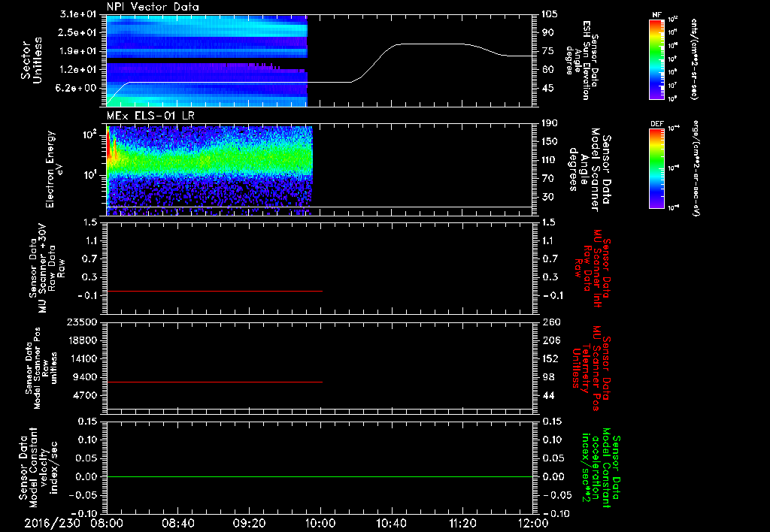Image resolution: width=770 pixels, height=532 pixels.
Task: Click the red Scanner Pos line near 9400
Action: [x=214, y=382]
